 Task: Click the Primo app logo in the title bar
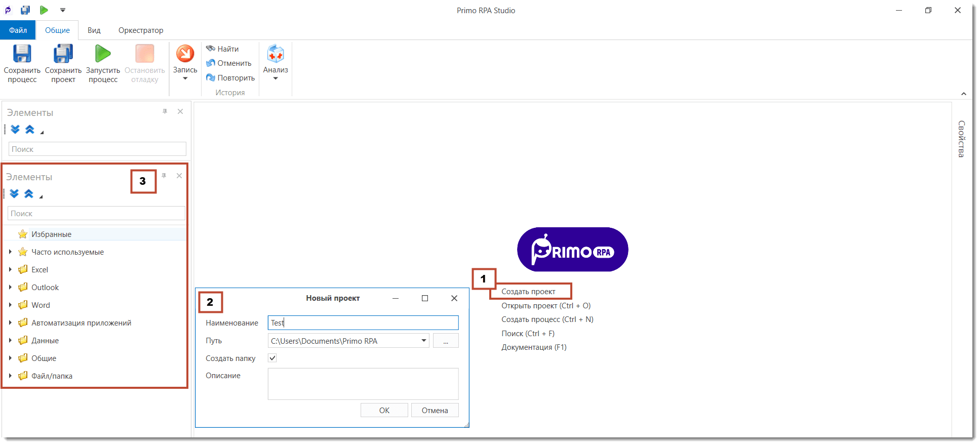pyautogui.click(x=8, y=10)
